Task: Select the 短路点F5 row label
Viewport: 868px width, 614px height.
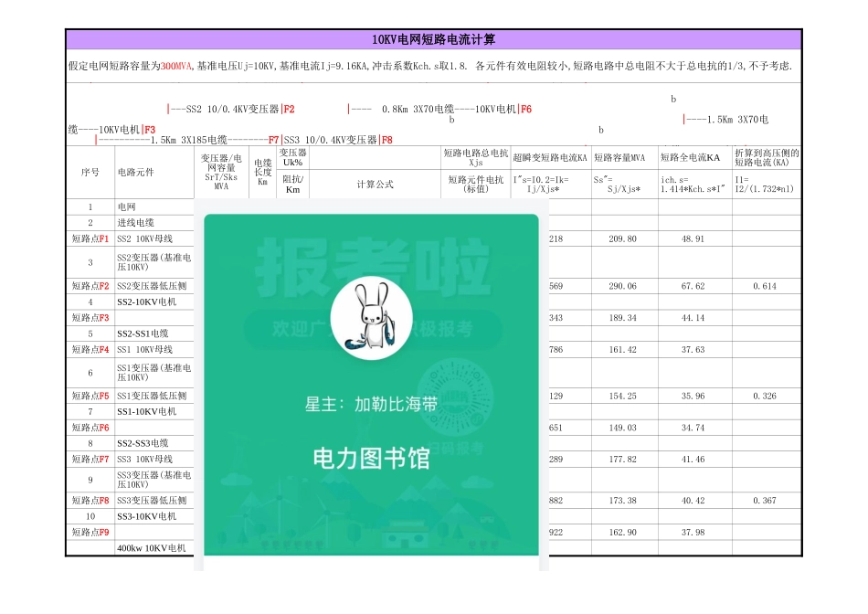Action: (x=90, y=397)
